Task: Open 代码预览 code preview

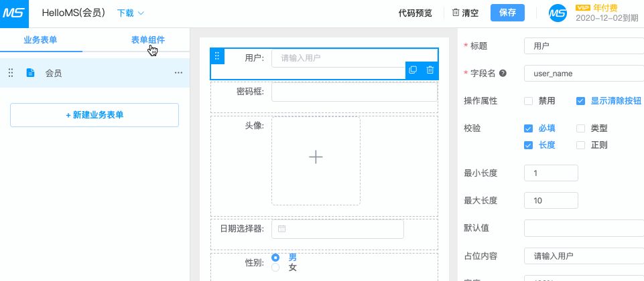Action: [x=415, y=13]
